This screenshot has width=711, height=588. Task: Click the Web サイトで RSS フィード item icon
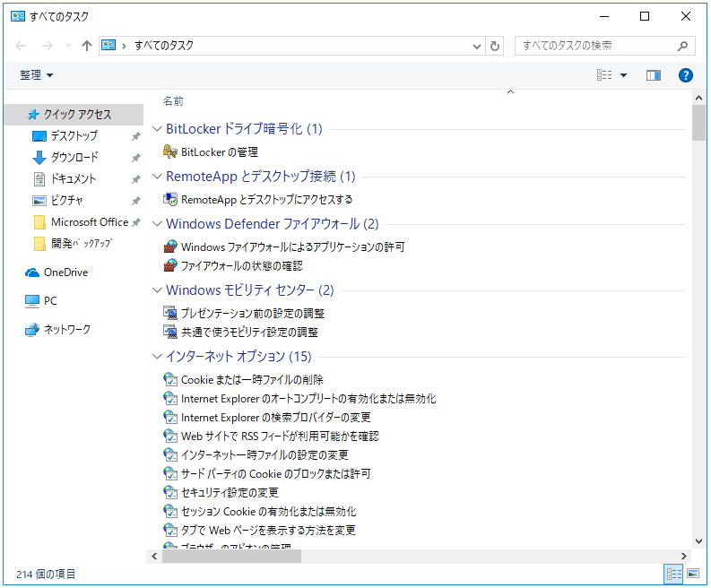click(x=170, y=436)
